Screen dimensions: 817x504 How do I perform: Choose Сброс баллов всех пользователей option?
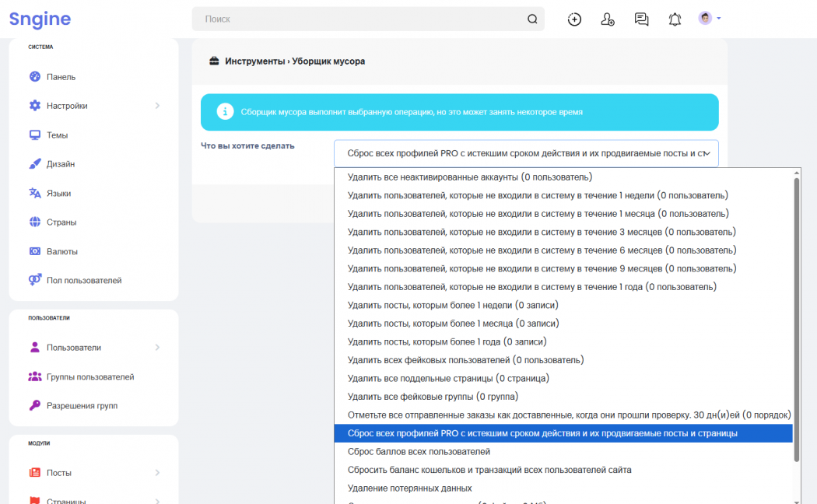click(419, 452)
